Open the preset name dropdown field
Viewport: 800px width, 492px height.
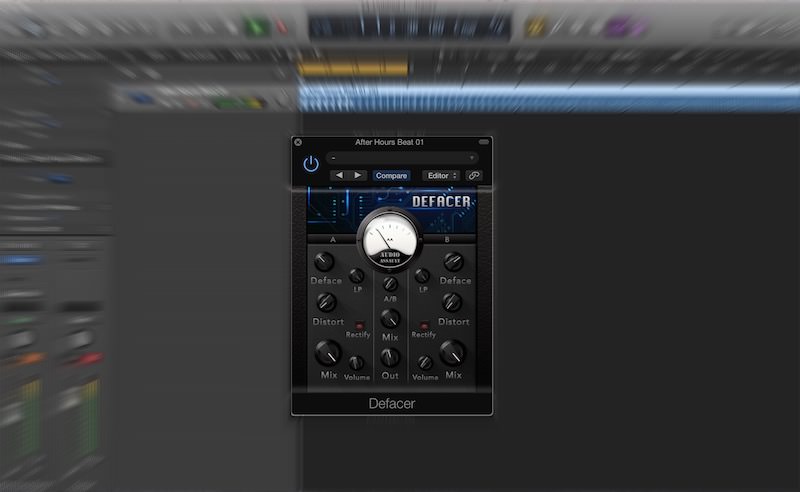point(402,158)
